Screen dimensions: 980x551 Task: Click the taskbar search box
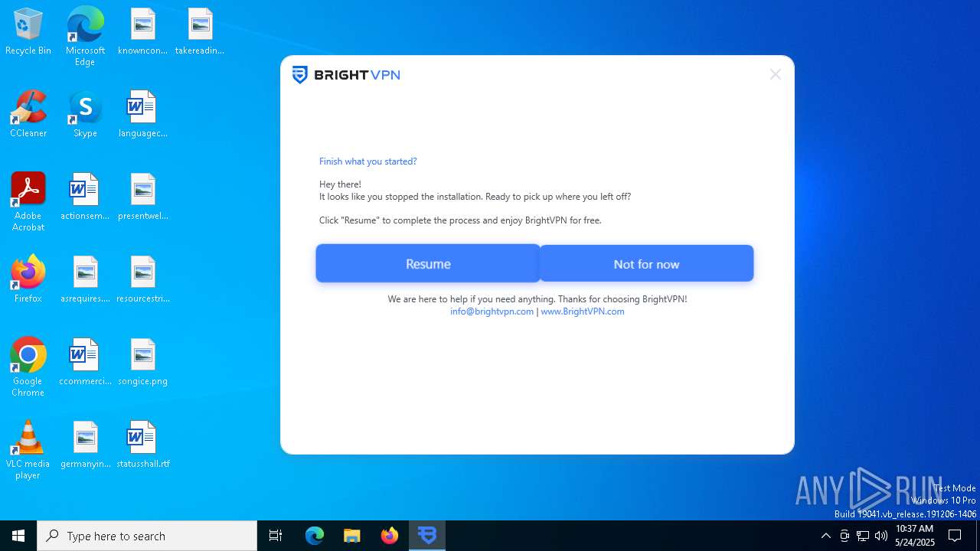tap(147, 536)
